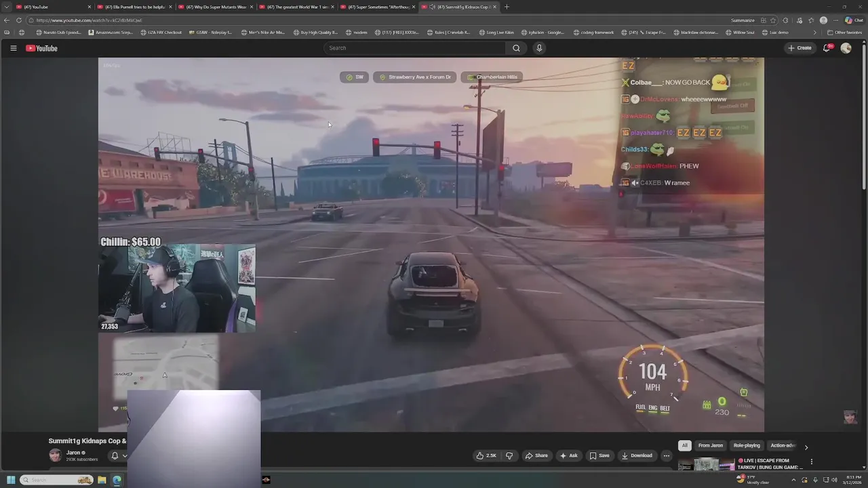Open the browser Chat assistant button
The image size is (868, 488).
coord(853,20)
